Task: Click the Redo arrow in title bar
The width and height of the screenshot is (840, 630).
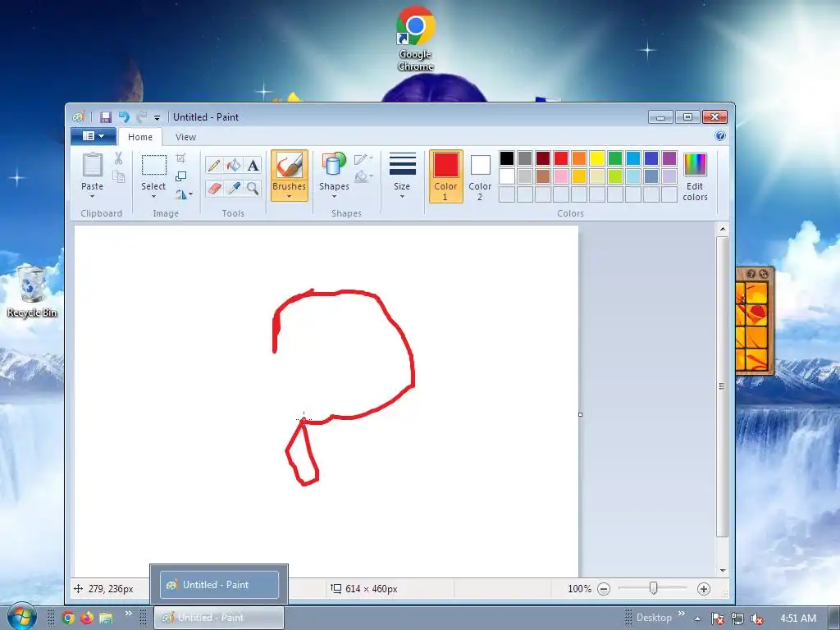Action: pos(141,116)
